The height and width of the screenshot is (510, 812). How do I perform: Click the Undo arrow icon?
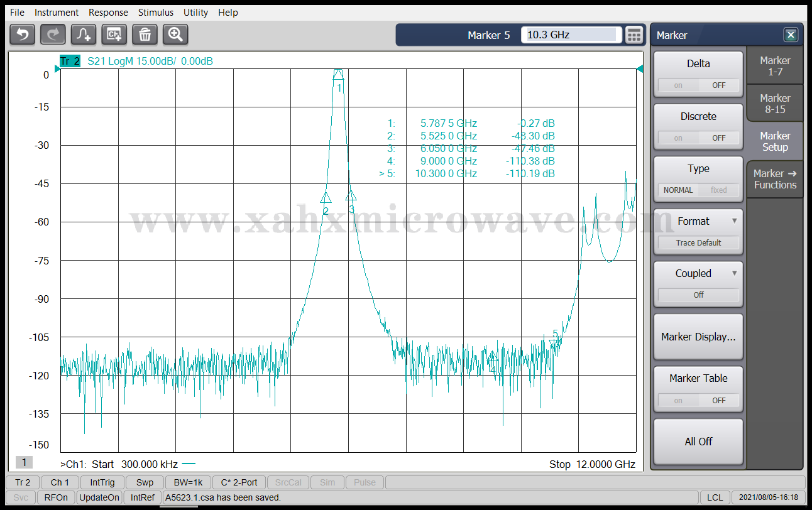(x=22, y=35)
